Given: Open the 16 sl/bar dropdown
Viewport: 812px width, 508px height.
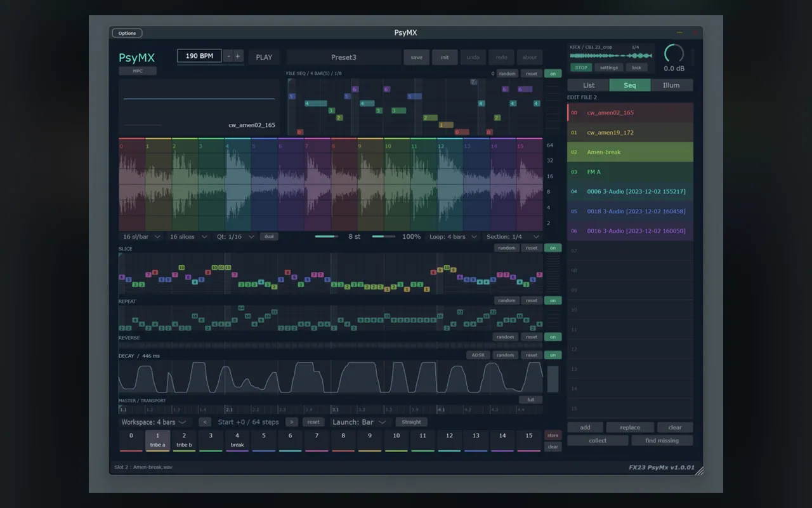Looking at the screenshot, I should 141,236.
